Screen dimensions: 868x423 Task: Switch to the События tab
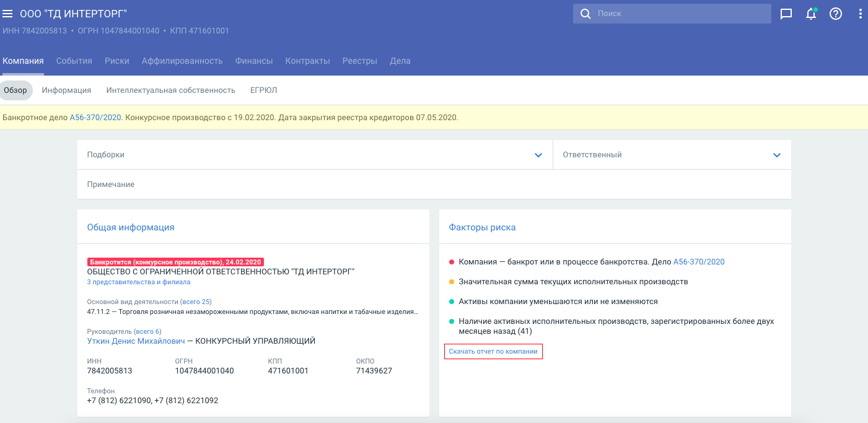click(74, 61)
